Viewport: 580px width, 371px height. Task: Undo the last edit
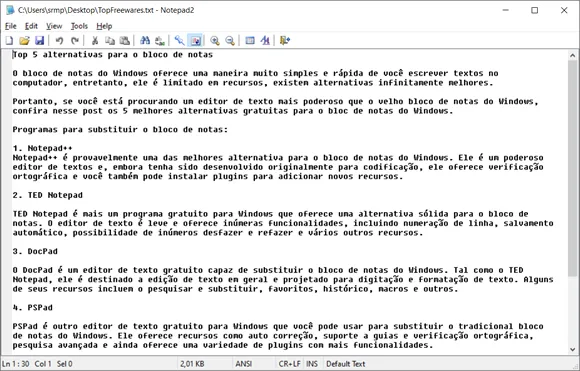point(59,40)
